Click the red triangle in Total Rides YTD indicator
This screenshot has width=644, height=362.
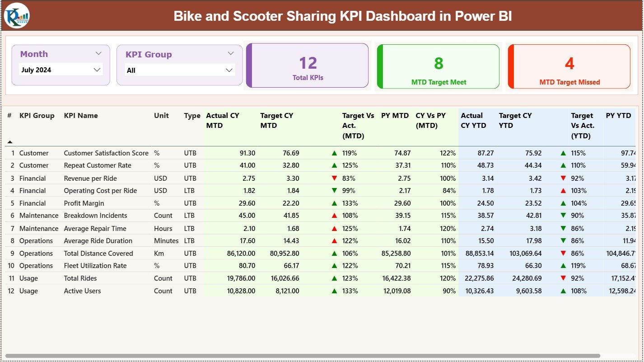pos(563,278)
